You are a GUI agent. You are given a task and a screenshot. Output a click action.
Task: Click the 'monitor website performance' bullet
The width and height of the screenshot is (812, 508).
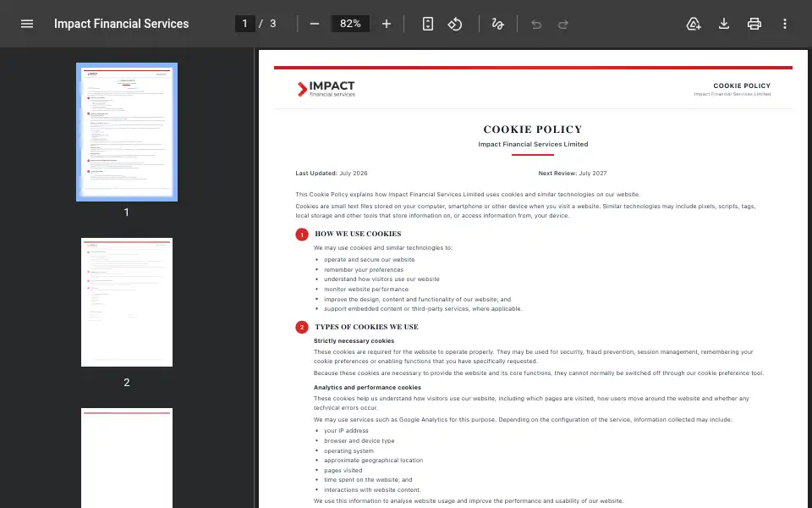pos(366,290)
